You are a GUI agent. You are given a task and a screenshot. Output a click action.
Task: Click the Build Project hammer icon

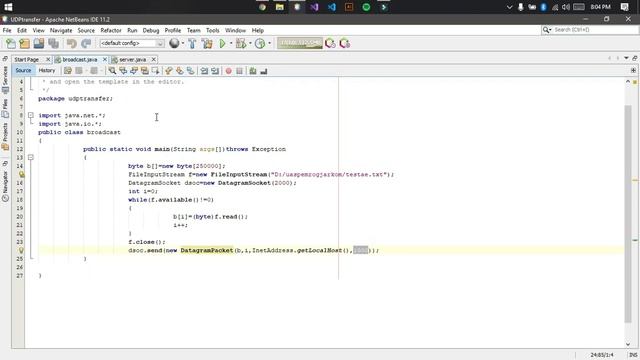click(x=192, y=43)
